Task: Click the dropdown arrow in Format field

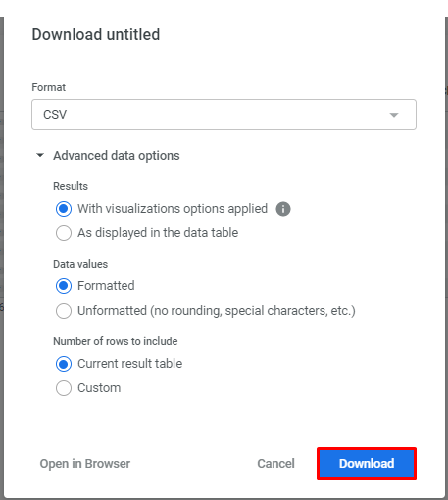Action: point(394,115)
